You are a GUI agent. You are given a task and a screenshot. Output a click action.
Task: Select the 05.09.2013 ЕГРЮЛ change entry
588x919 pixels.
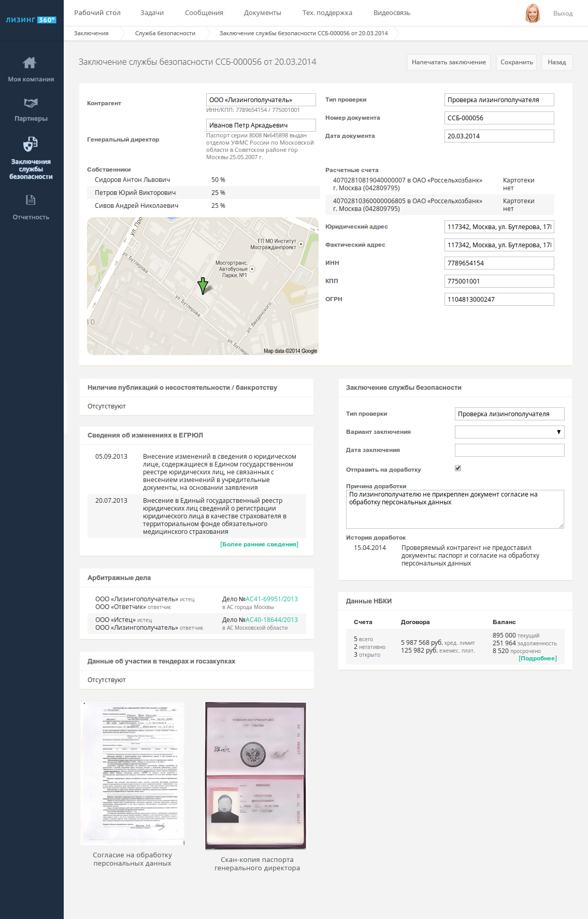pyautogui.click(x=197, y=472)
